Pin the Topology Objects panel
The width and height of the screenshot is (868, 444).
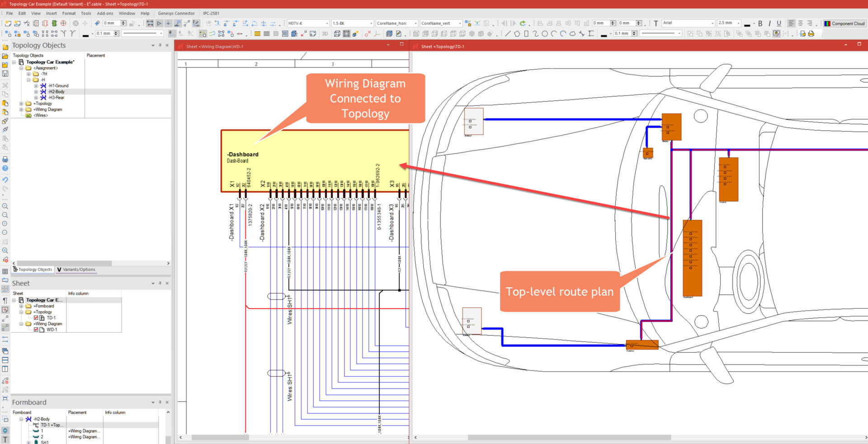pyautogui.click(x=160, y=45)
